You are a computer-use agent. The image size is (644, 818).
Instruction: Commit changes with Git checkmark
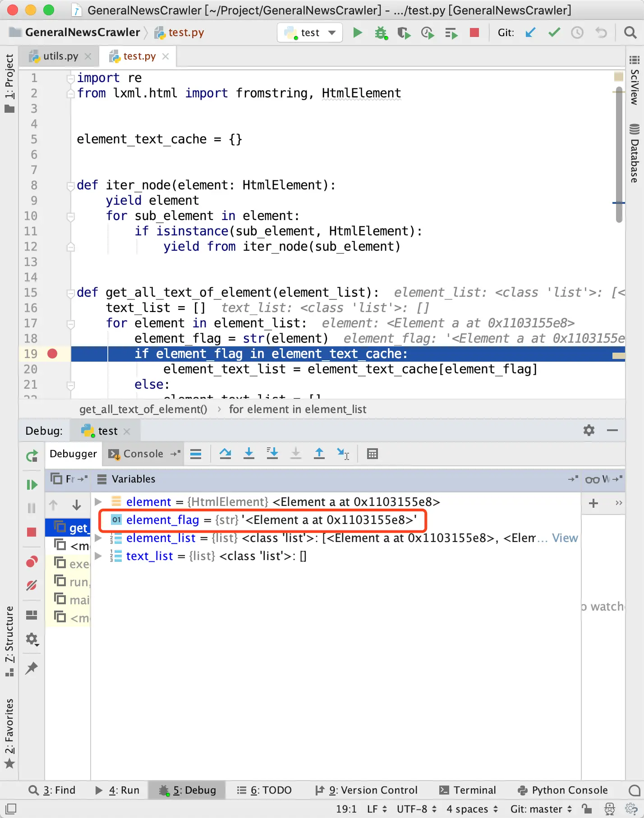click(554, 32)
